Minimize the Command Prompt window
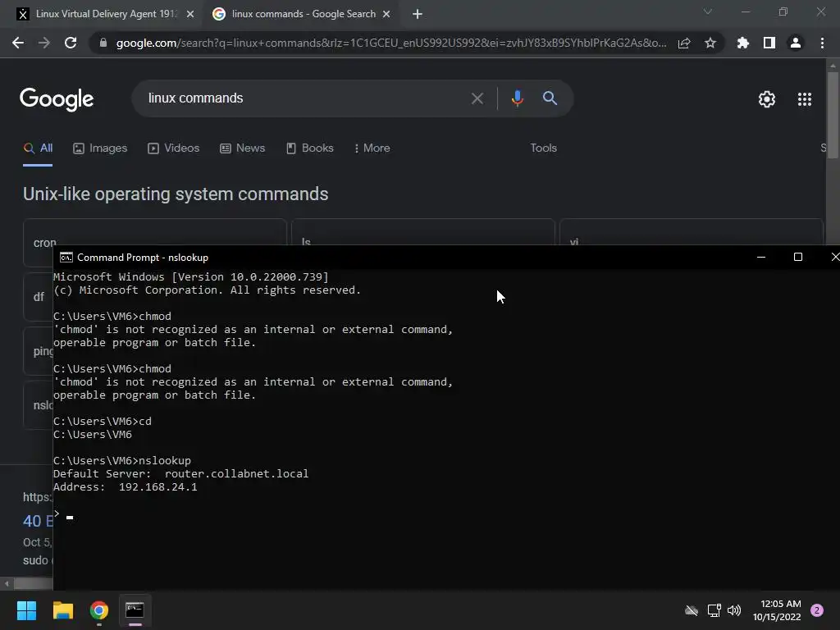 point(760,257)
